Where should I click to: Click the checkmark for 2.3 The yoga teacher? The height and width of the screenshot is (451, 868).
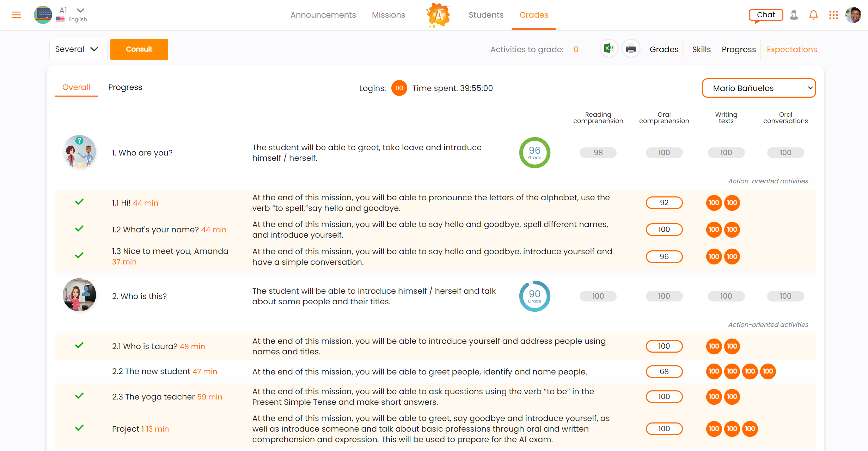pyautogui.click(x=79, y=396)
